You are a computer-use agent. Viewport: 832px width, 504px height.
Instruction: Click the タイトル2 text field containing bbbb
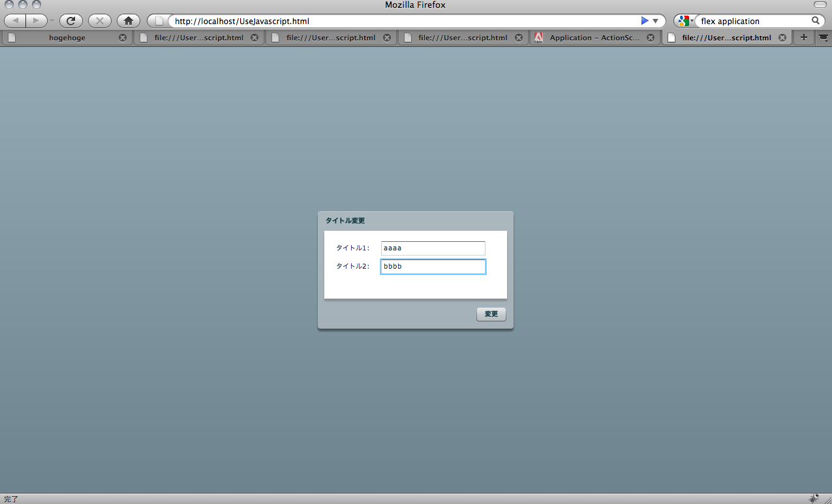pos(433,267)
